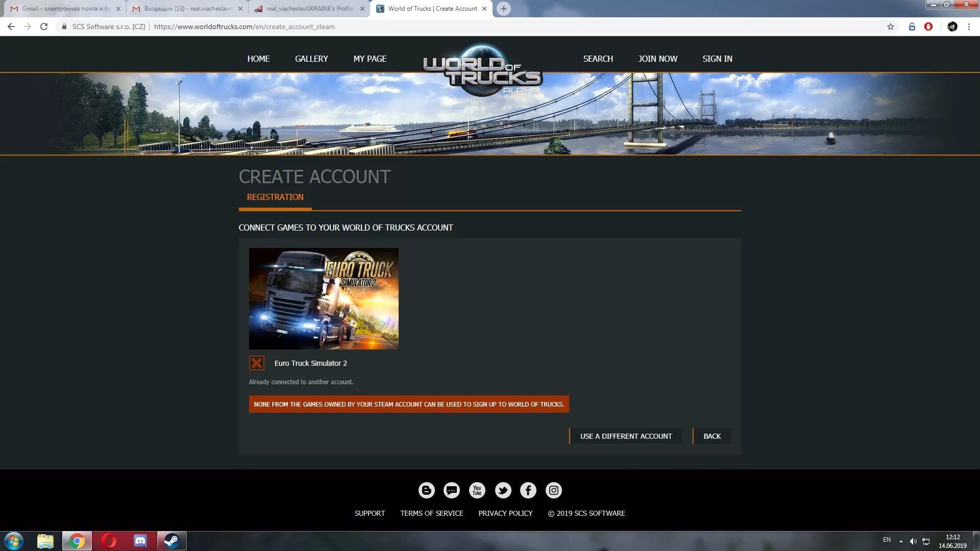Toggle the Euro Truck Simulator 2 checkbox

pos(257,363)
